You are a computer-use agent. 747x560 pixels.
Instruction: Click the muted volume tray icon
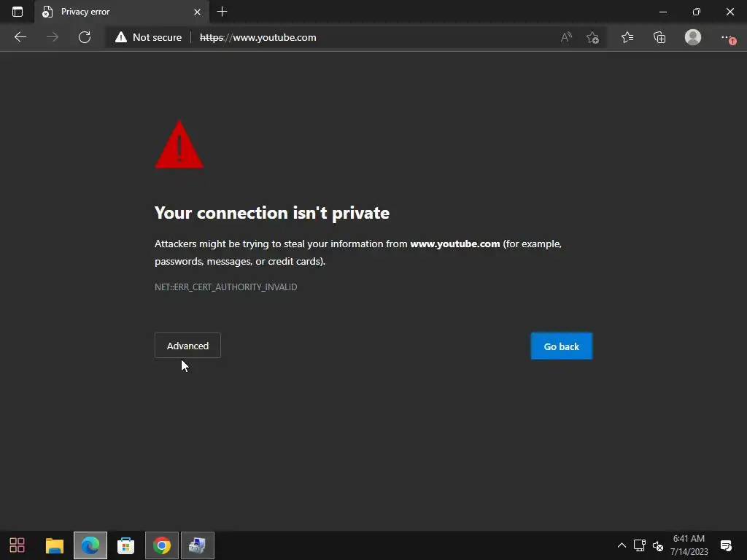(658, 545)
